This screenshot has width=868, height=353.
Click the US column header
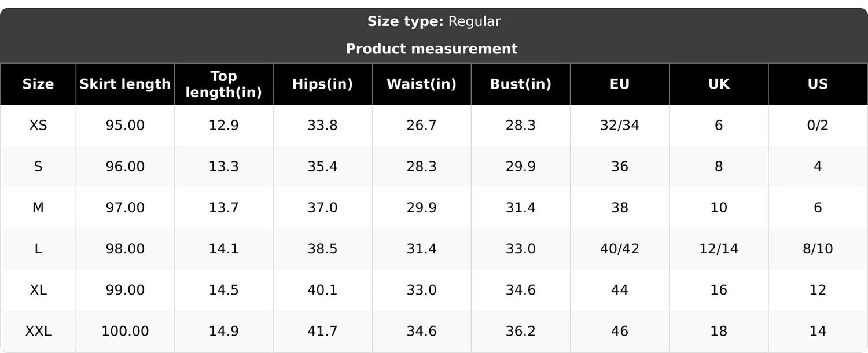point(818,84)
